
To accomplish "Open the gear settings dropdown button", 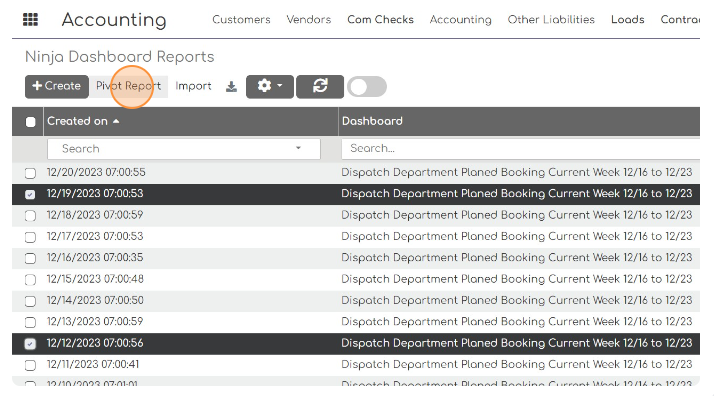I will pyautogui.click(x=270, y=86).
